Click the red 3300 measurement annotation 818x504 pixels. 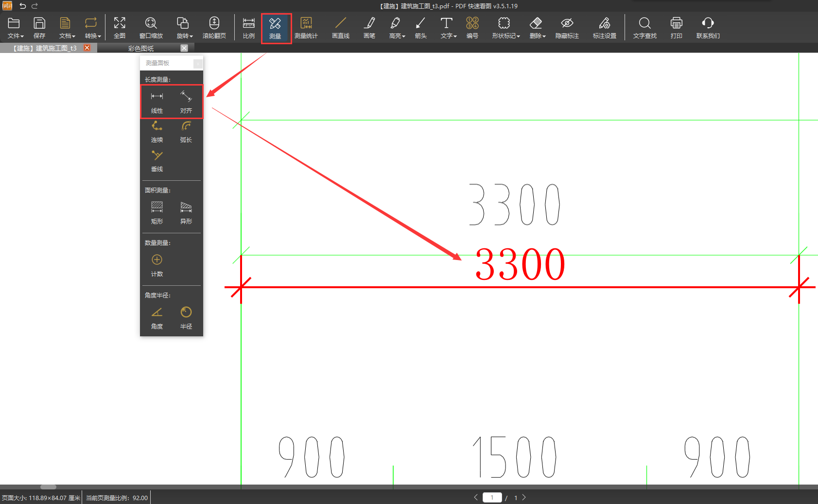coord(520,265)
